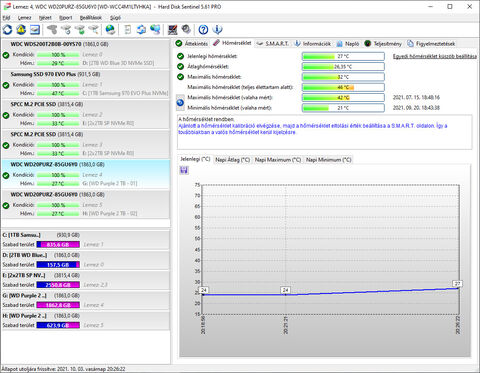The image size is (480, 373).
Task: Click the blue circular Refresh toolbar icon
Action: coord(7,30)
